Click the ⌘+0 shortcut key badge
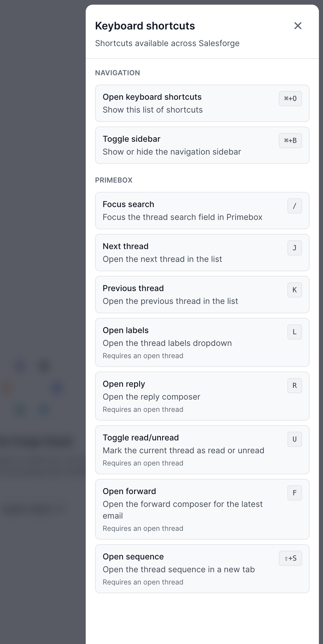323x644 pixels. click(x=290, y=99)
